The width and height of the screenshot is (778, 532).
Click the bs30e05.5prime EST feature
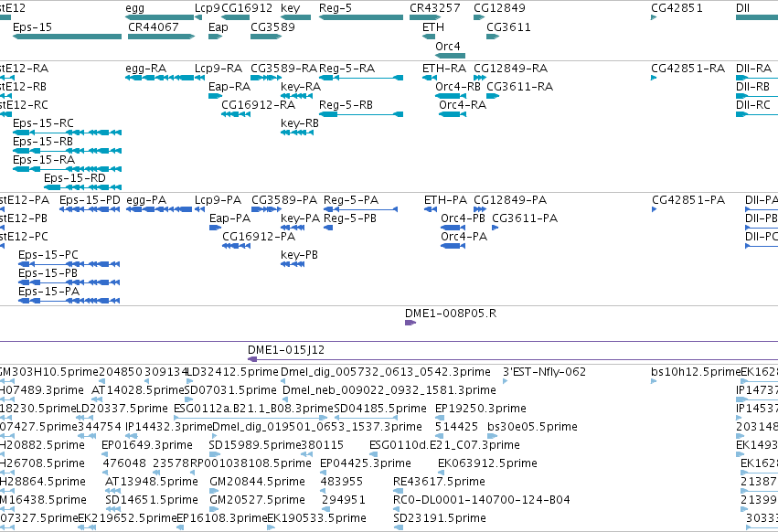point(492,436)
